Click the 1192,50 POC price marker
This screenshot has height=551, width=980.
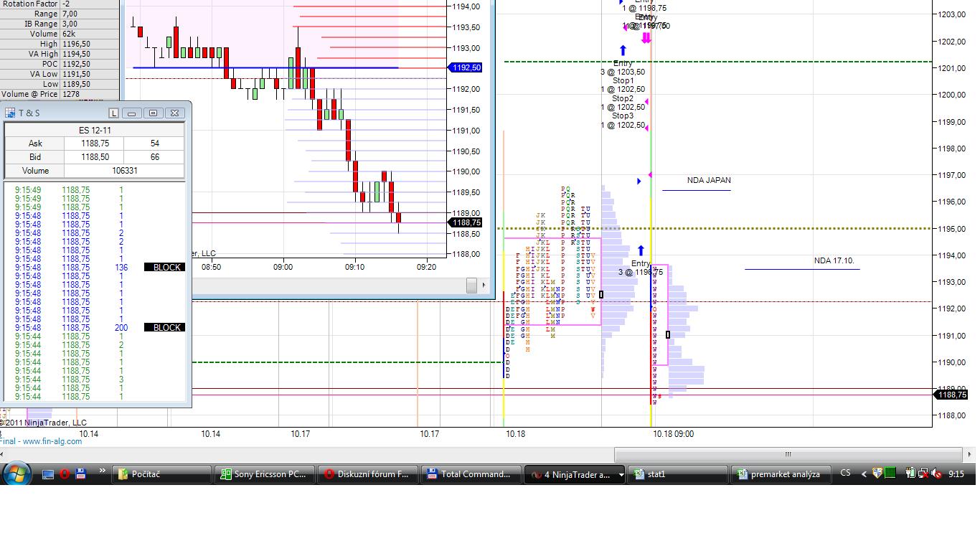click(x=466, y=67)
